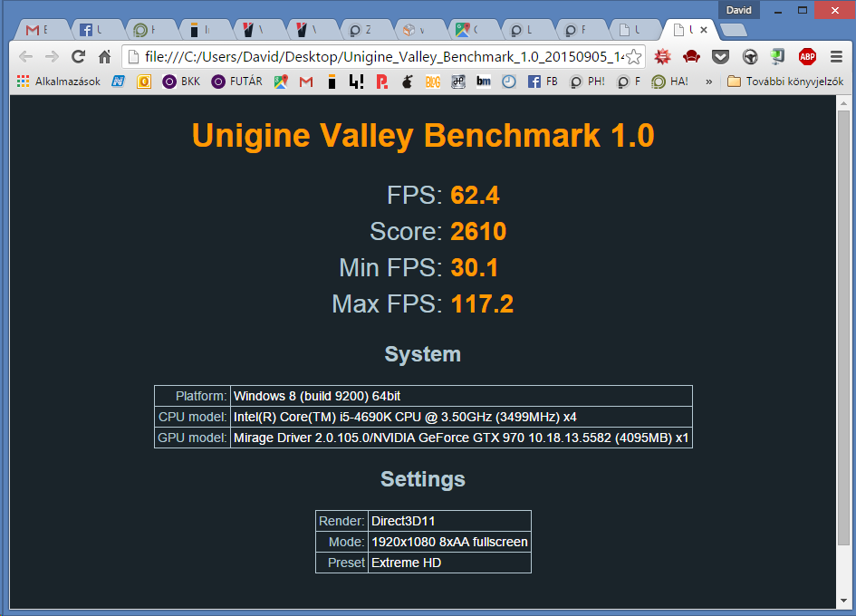Open the Alkalmazások apps shortcut
This screenshot has width=856, height=616.
(x=58, y=82)
